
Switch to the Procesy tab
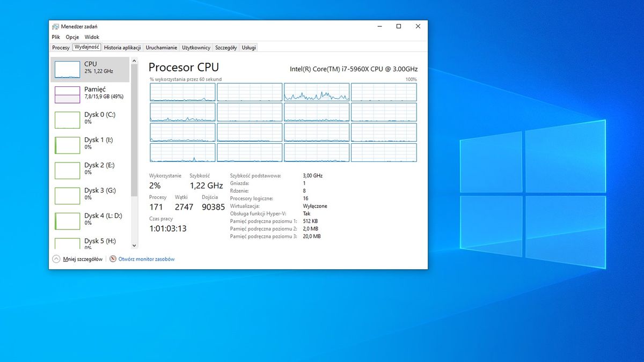(x=61, y=48)
